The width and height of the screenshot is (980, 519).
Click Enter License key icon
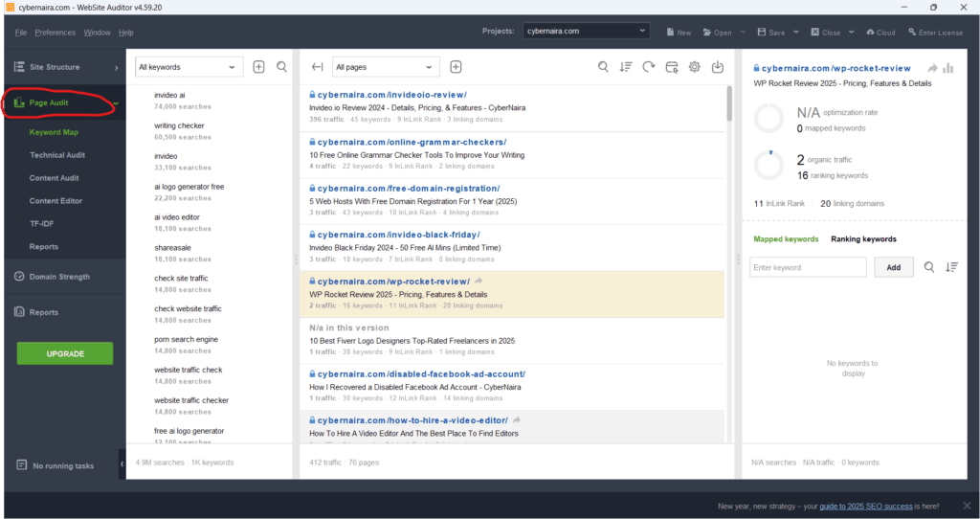click(x=912, y=32)
